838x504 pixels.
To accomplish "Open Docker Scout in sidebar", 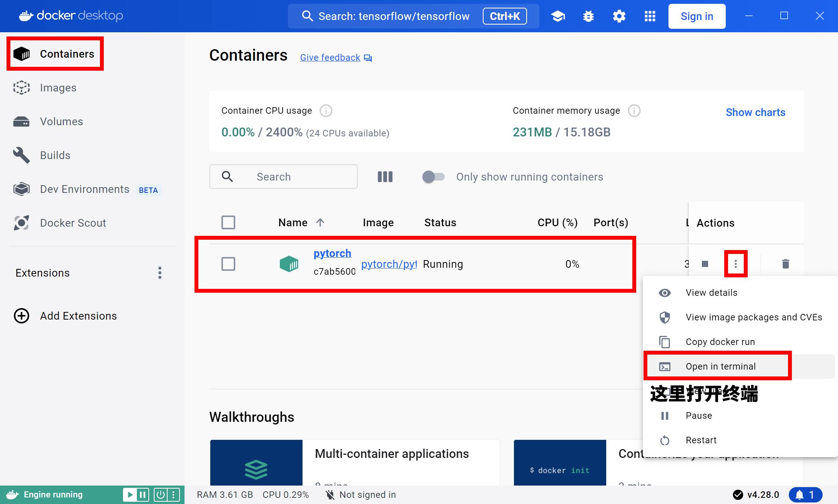I will [x=60, y=223].
